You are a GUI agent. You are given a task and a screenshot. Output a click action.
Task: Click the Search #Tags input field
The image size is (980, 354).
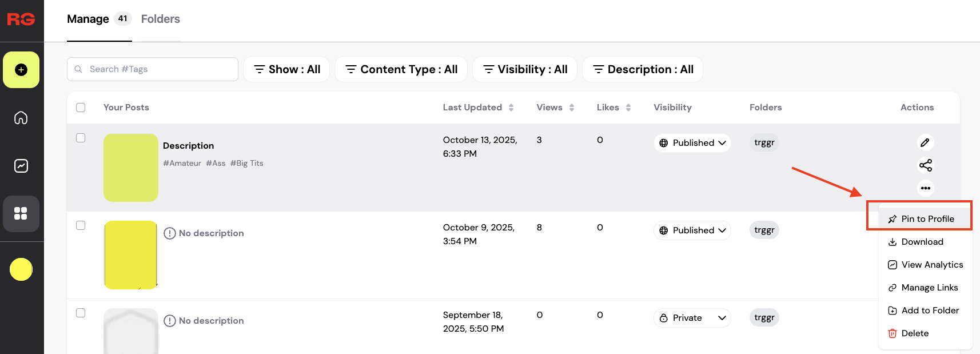point(153,69)
